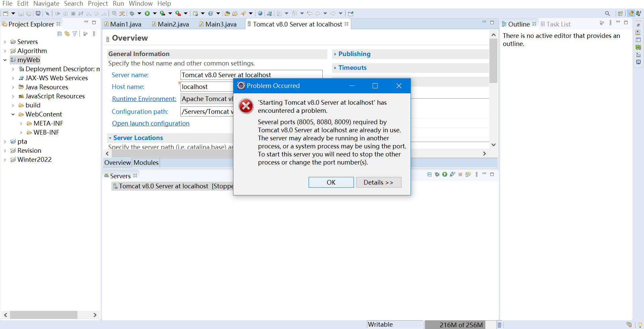Switch to the Java EE perspective icon
This screenshot has width=644, height=329.
click(x=631, y=13)
